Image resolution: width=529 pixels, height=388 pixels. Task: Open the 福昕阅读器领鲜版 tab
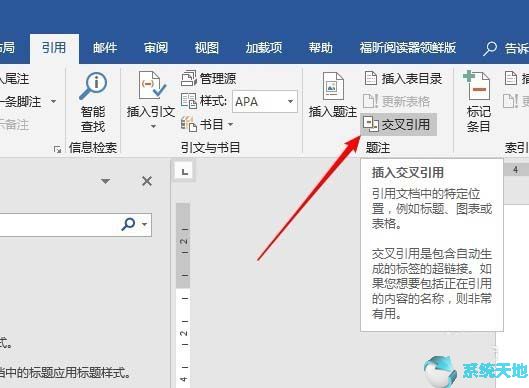coord(408,48)
